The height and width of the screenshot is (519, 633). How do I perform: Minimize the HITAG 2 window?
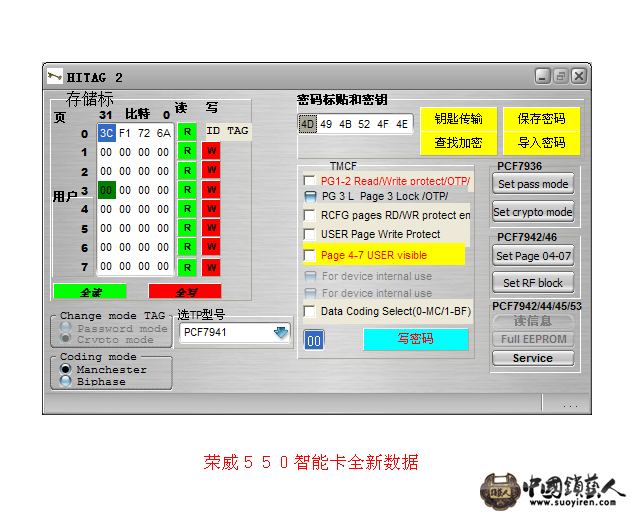pyautogui.click(x=543, y=76)
